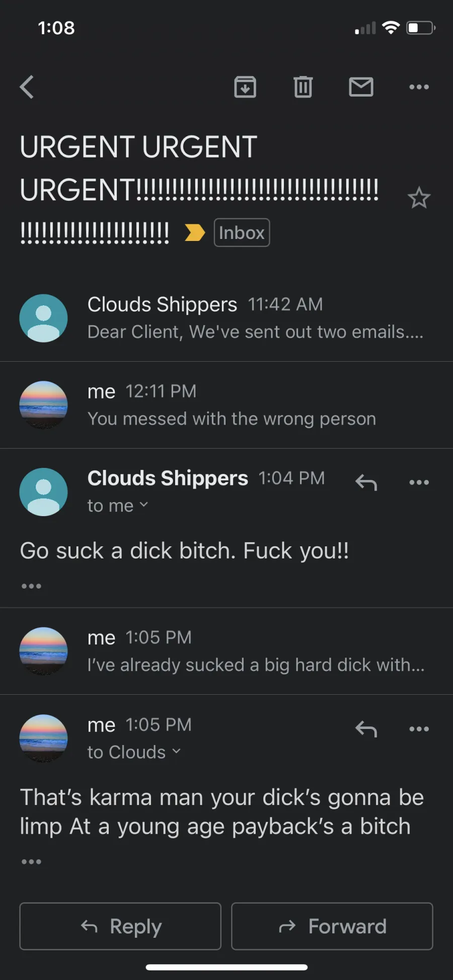453x980 pixels.
Task: Tap the Forward button at bottom
Action: point(332,926)
